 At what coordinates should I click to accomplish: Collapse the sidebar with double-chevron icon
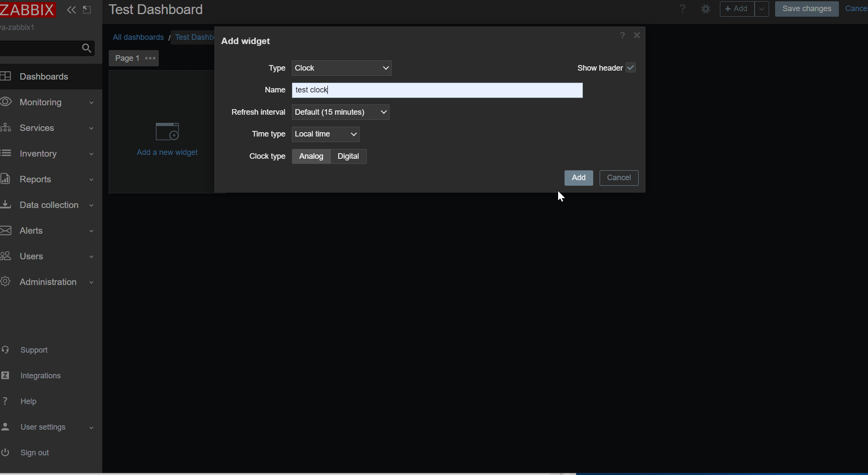pyautogui.click(x=71, y=10)
